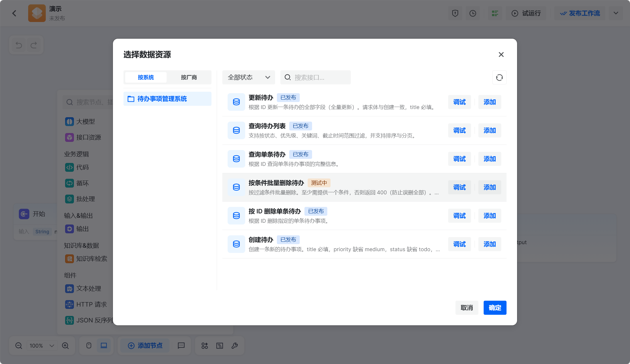Click the 试运行 button

tap(526, 13)
